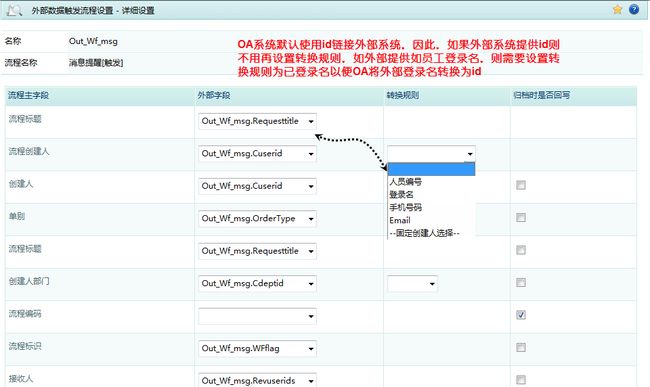Collapse the open 转换规则 dropdown in 流程创建人 row
650x387 pixels.
pyautogui.click(x=431, y=154)
